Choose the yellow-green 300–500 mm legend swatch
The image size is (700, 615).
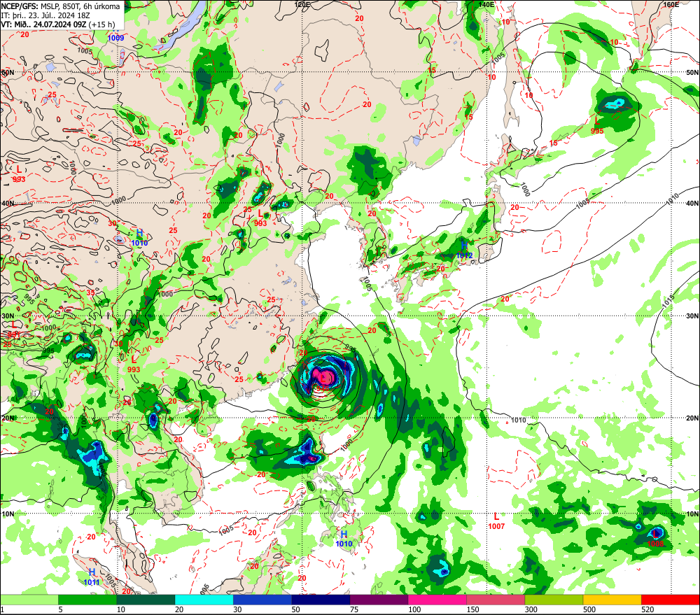pos(554,600)
